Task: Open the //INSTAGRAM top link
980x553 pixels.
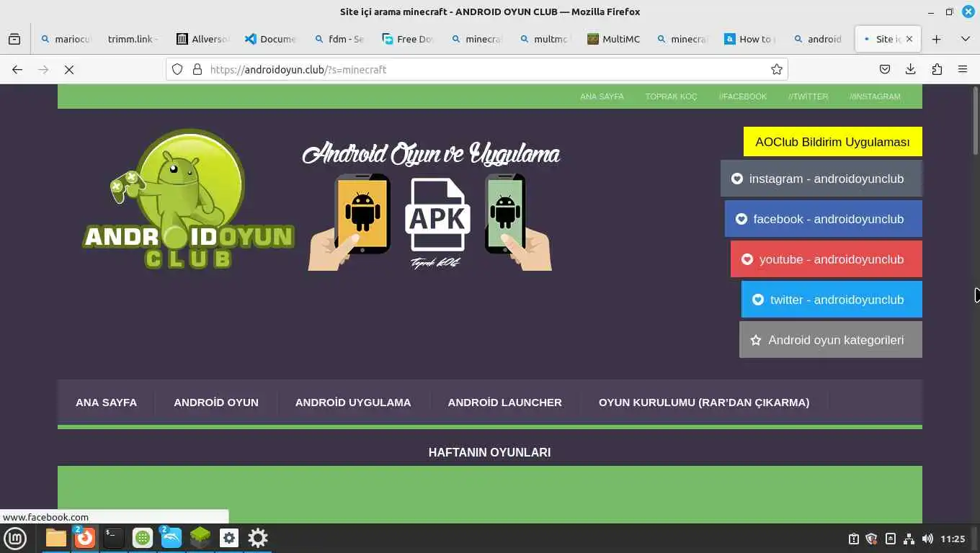Action: (x=875, y=96)
